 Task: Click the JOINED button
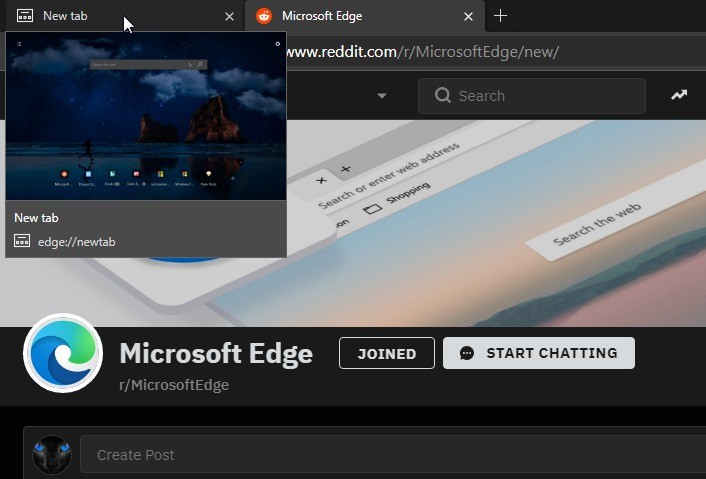coord(387,353)
